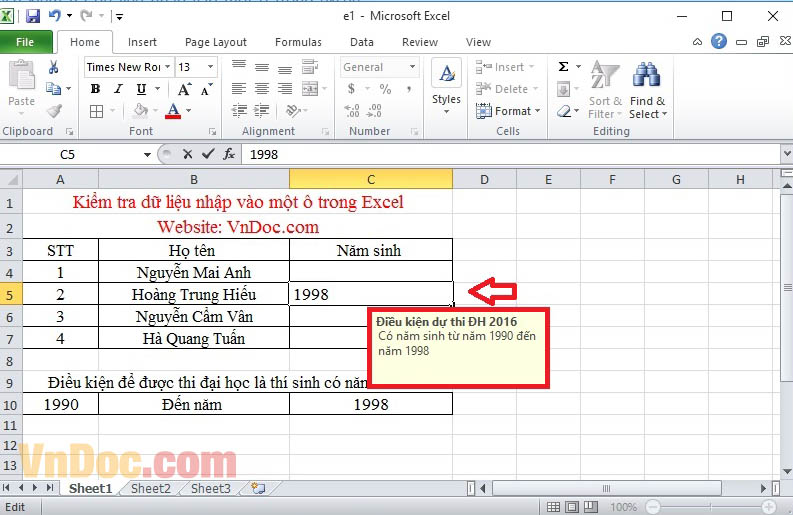This screenshot has width=793, height=515.
Task: Open the Times New Roman font name dropdown
Action: [x=167, y=67]
